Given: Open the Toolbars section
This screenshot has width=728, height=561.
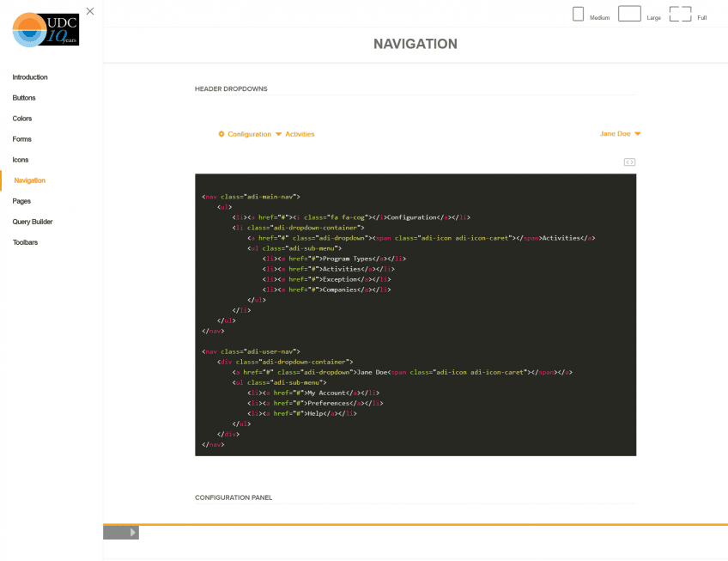Looking at the screenshot, I should pyautogui.click(x=25, y=242).
